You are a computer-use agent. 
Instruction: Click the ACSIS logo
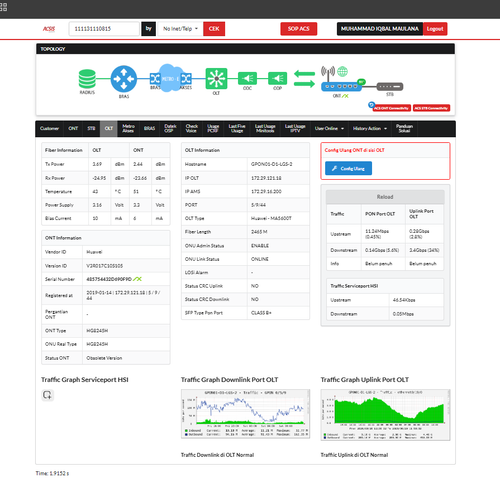(x=49, y=29)
